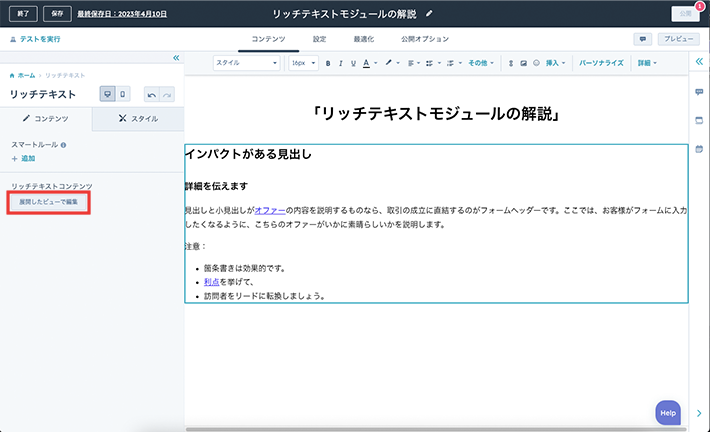
Task: Open the text color dropdown arrow
Action: (x=375, y=63)
